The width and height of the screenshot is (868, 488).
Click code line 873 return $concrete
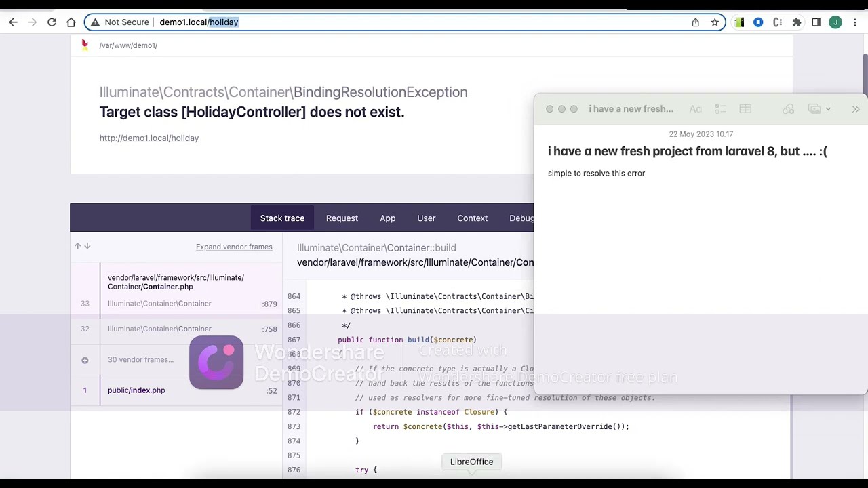point(501,426)
